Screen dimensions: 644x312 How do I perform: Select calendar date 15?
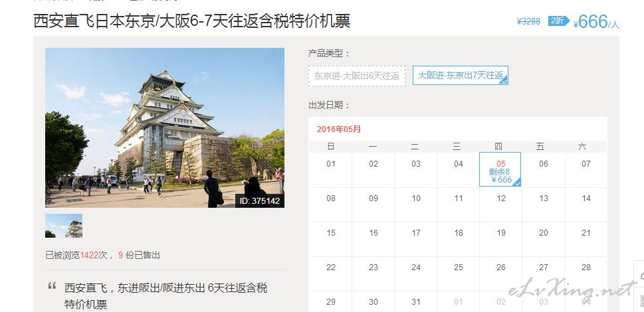tap(330, 239)
